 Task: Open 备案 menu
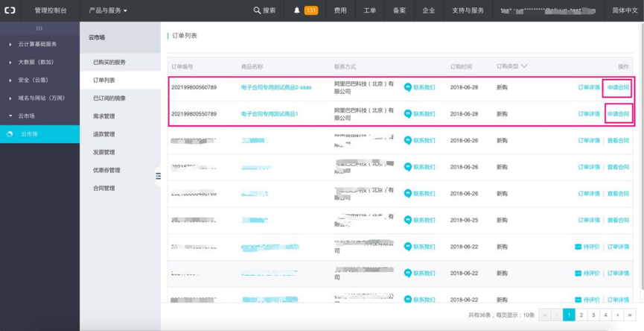(x=399, y=10)
